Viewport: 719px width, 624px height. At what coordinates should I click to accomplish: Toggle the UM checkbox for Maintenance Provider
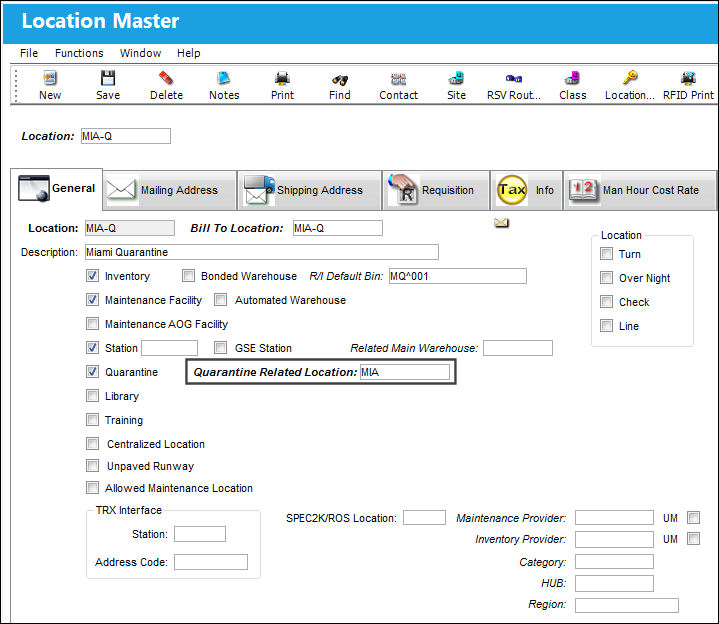693,518
